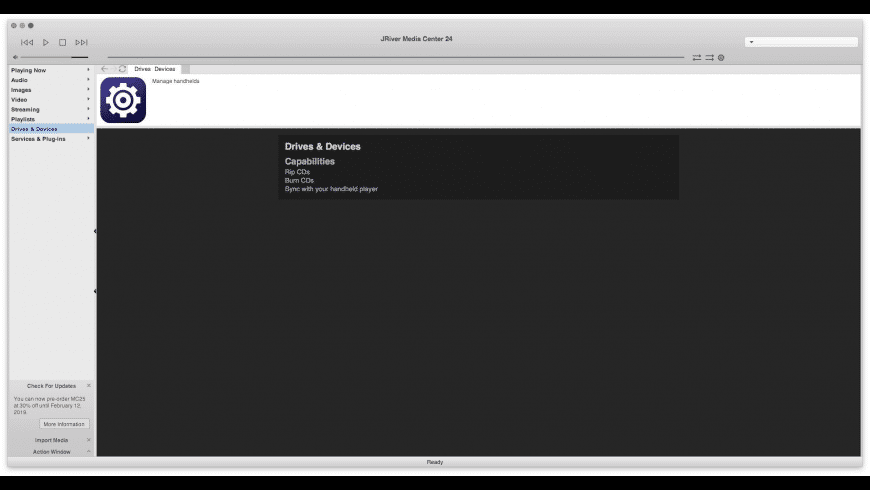
Task: Click the upper sidebar collapse handle arrow
Action: click(x=95, y=231)
